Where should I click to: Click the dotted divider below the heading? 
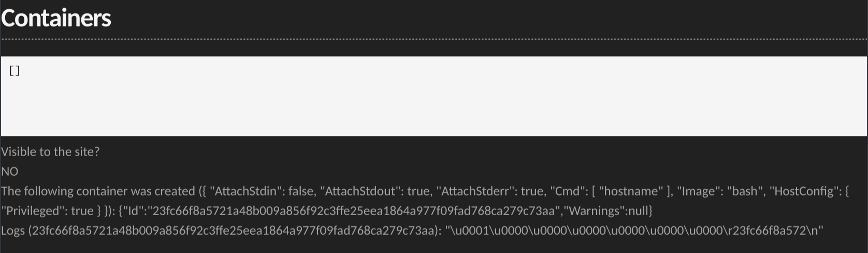tap(434, 39)
